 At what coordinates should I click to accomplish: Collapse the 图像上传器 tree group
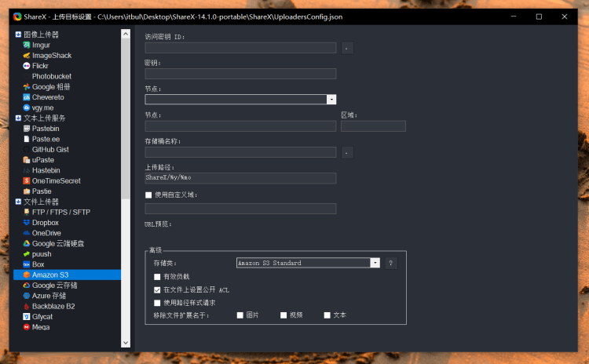[18, 35]
